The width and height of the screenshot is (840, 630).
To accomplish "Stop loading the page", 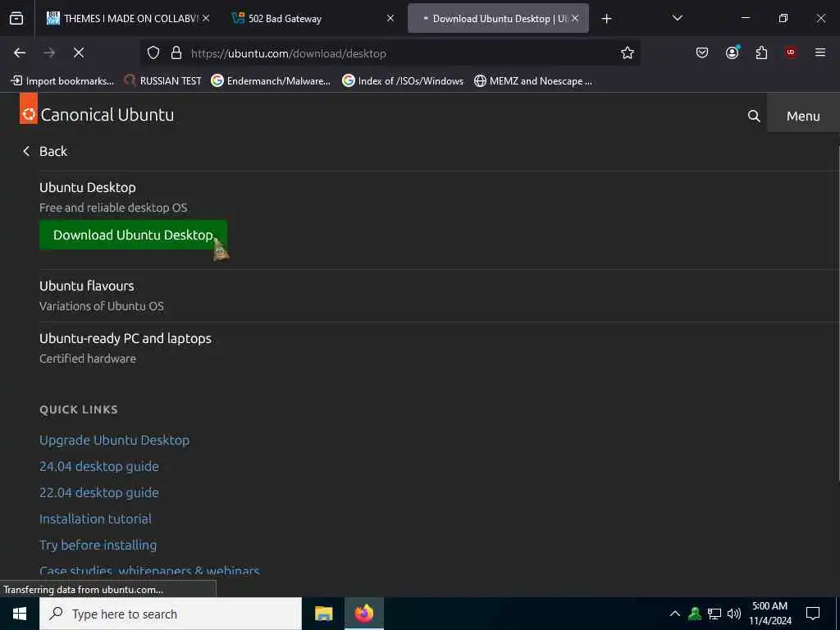I will (78, 52).
